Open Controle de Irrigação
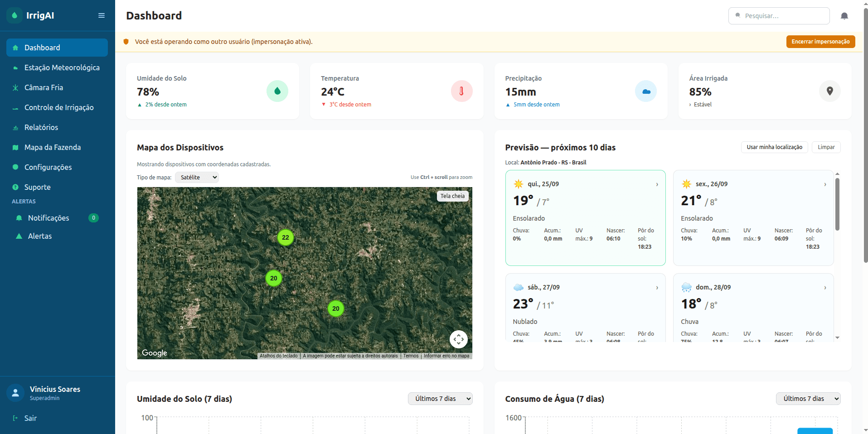 [59, 107]
